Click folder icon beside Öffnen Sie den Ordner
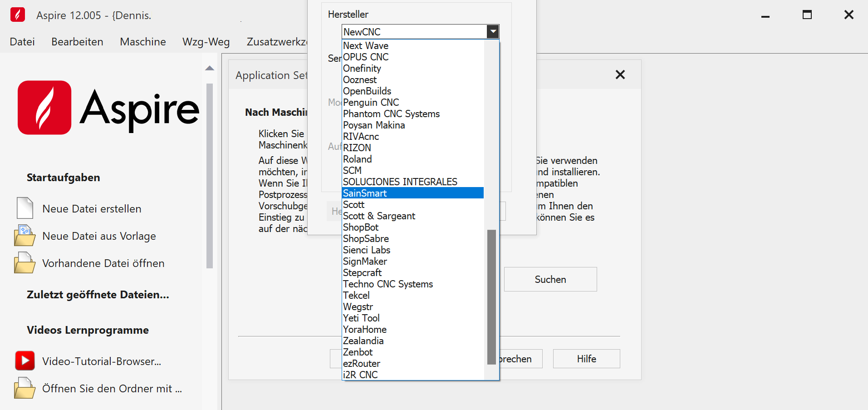868x410 pixels. point(25,388)
